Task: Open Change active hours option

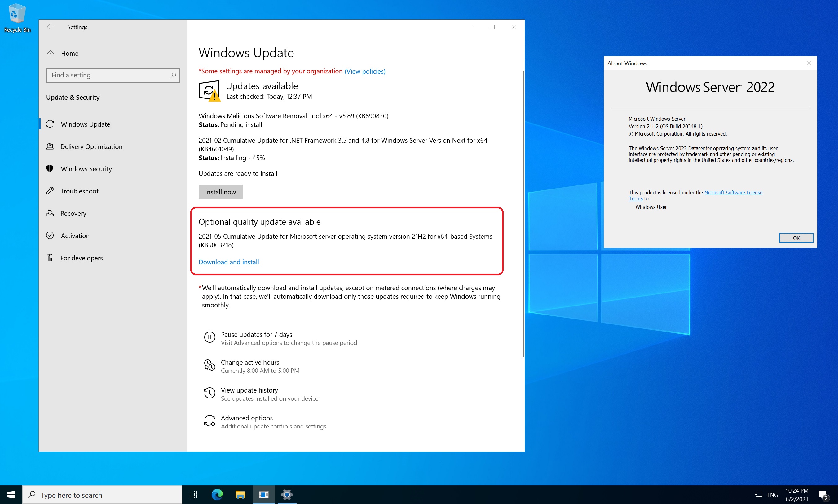Action: (249, 363)
